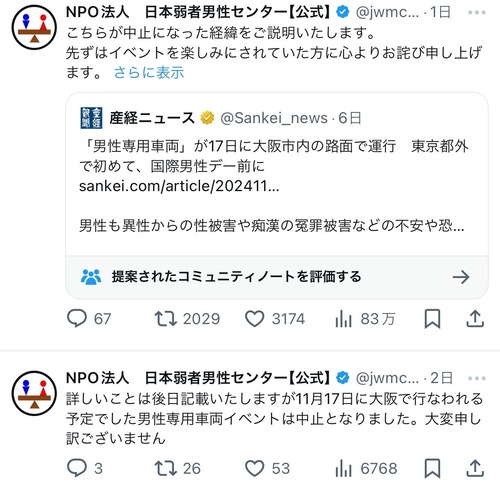Open the 産経ニュース quoted post
The height and width of the screenshot is (490, 500).
pos(277,173)
